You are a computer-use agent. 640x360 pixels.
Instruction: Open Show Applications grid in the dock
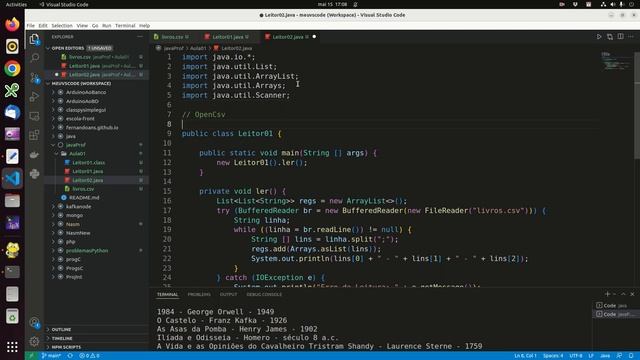12,347
